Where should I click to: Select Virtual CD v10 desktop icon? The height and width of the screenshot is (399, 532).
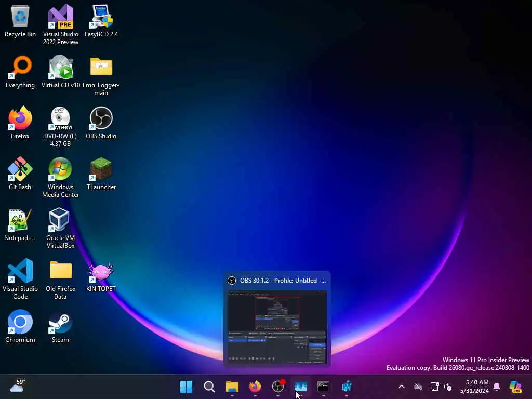point(60,72)
